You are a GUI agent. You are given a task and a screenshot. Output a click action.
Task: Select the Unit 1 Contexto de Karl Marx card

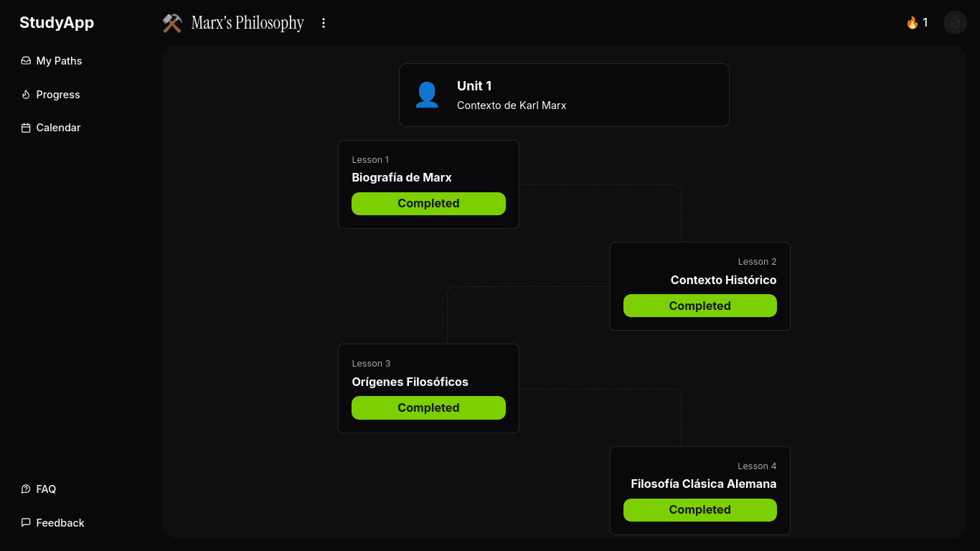tap(564, 95)
